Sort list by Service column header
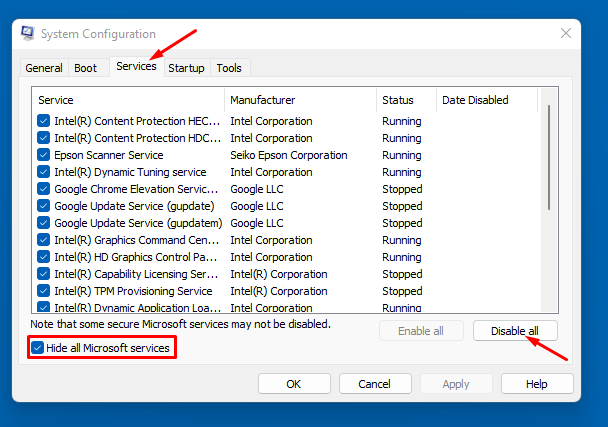 pos(128,100)
